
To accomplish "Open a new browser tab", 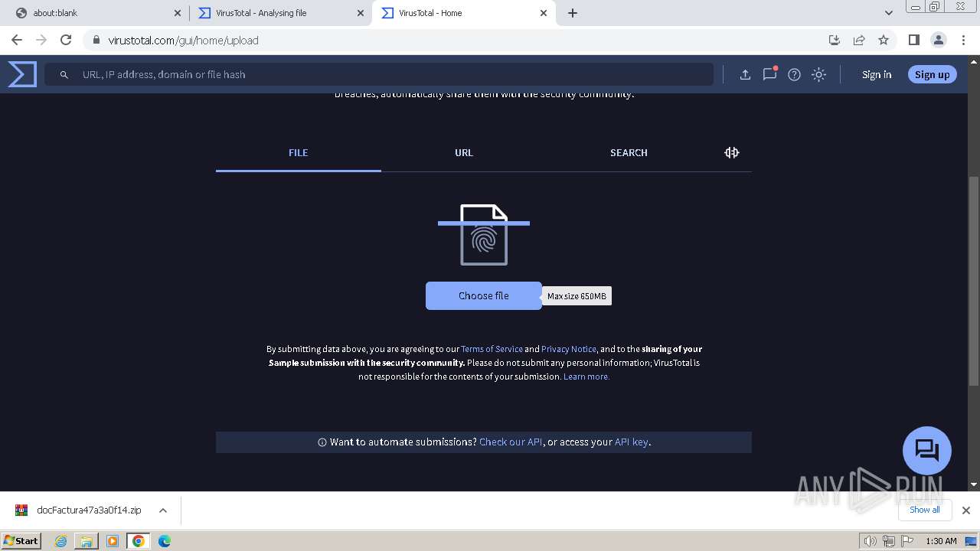I will pyautogui.click(x=573, y=13).
